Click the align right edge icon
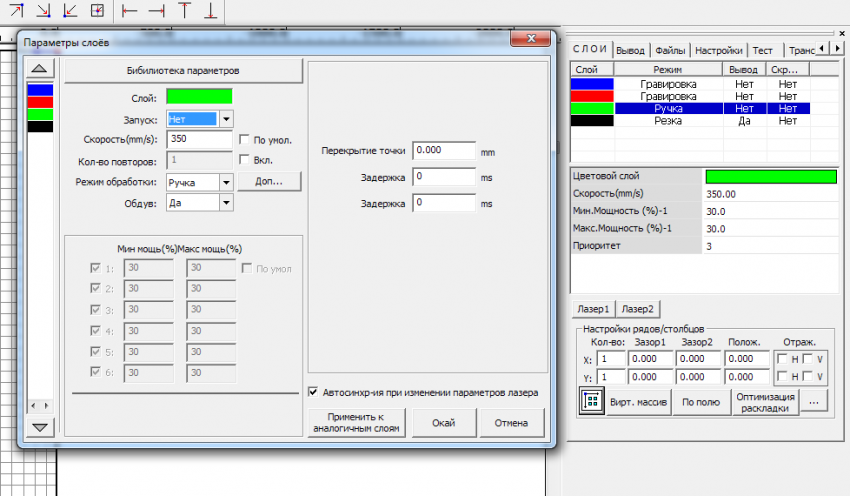The height and width of the screenshot is (496, 850). pyautogui.click(x=156, y=11)
